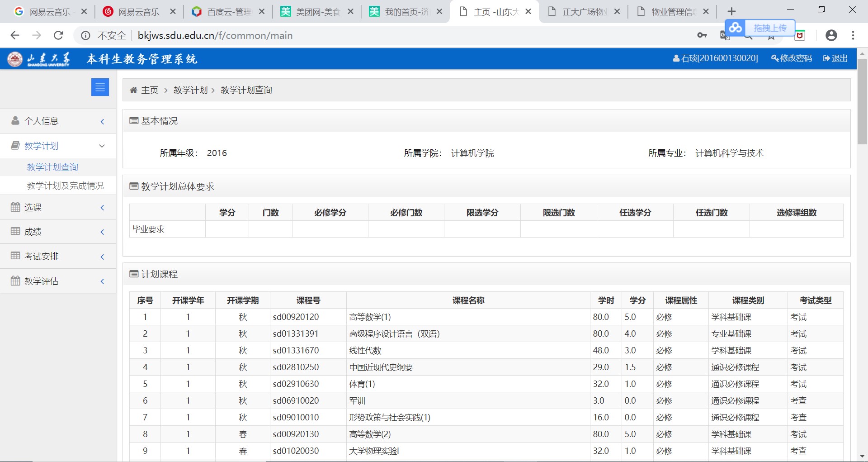Open a new browser tab
The height and width of the screenshot is (462, 868).
click(x=732, y=11)
